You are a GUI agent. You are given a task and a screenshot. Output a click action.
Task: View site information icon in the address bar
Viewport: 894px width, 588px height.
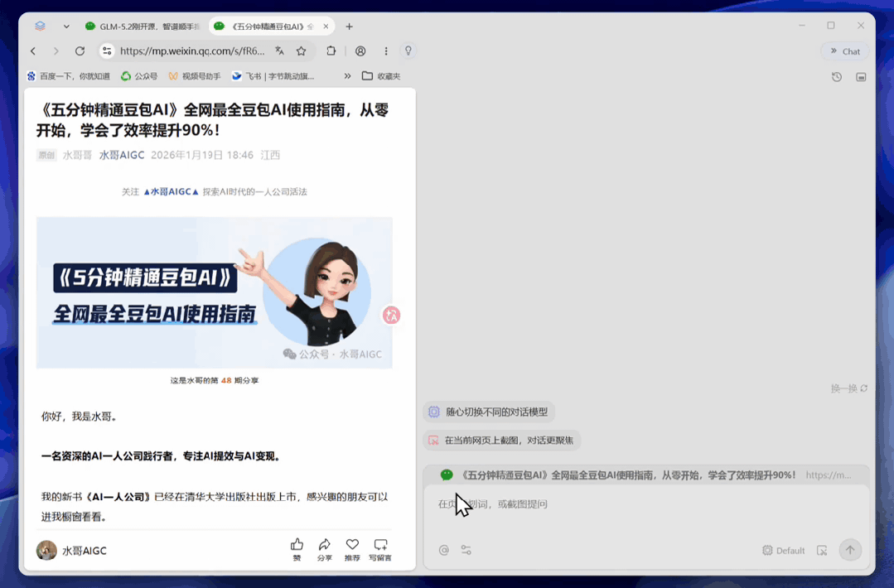107,51
